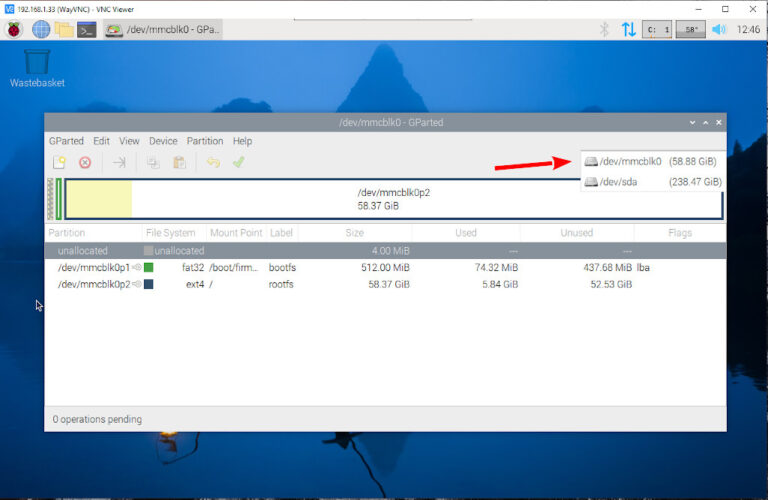Apply all operations with green checkmark
This screenshot has width=768, height=500.
click(x=238, y=162)
